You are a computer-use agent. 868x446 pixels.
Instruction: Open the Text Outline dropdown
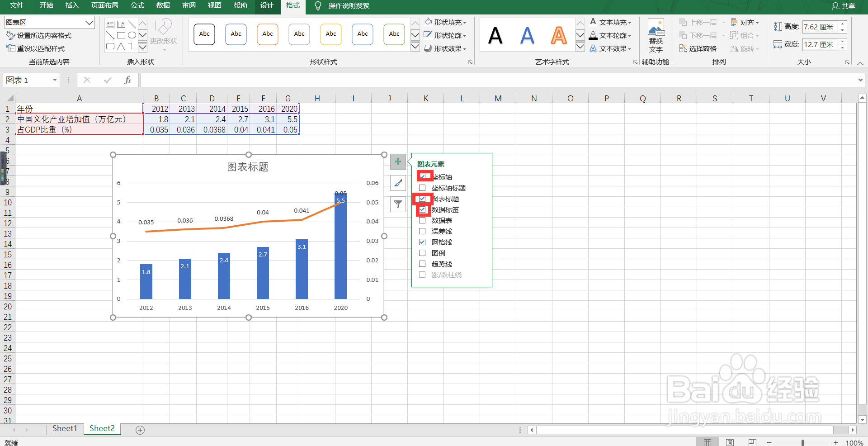pos(611,35)
